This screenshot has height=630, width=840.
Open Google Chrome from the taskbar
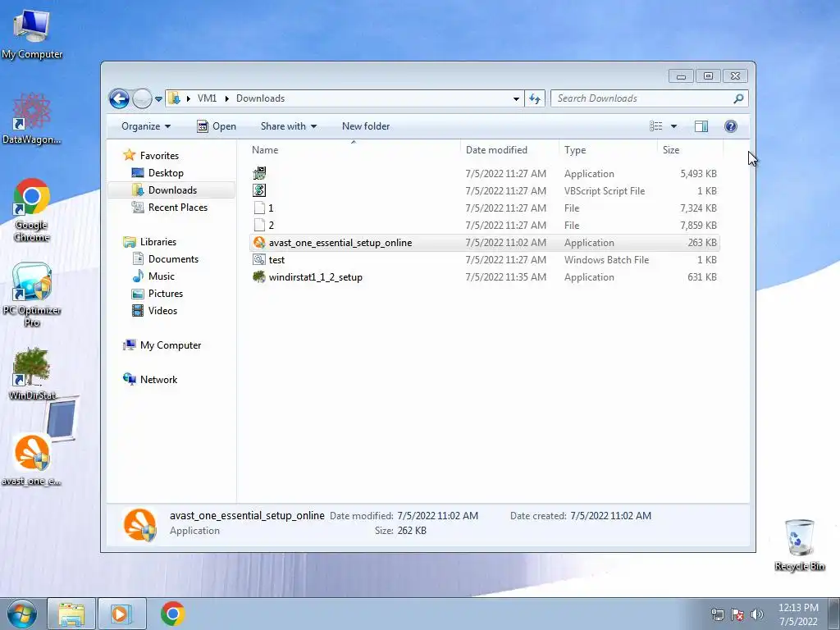[172, 614]
